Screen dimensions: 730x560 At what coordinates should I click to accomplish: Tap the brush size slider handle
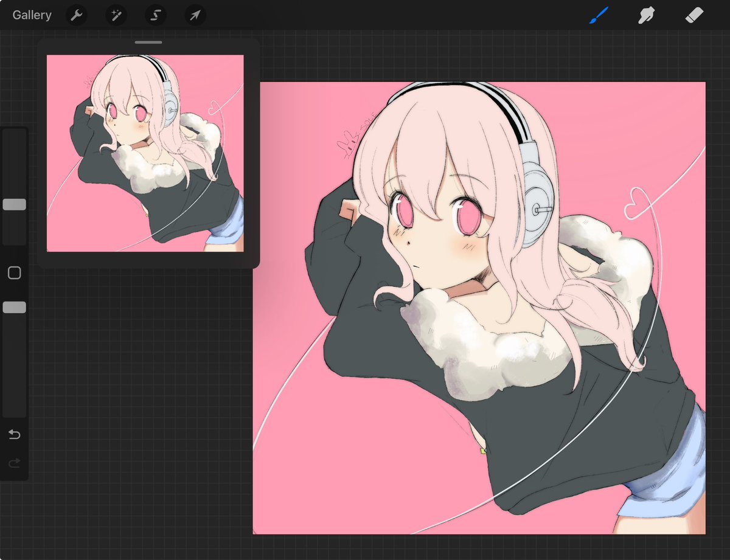pos(14,204)
